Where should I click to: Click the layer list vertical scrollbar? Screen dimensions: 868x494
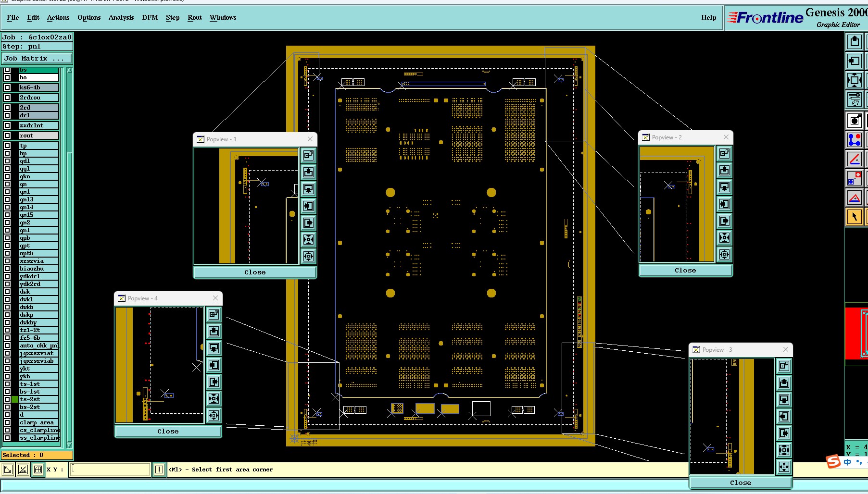(x=69, y=257)
